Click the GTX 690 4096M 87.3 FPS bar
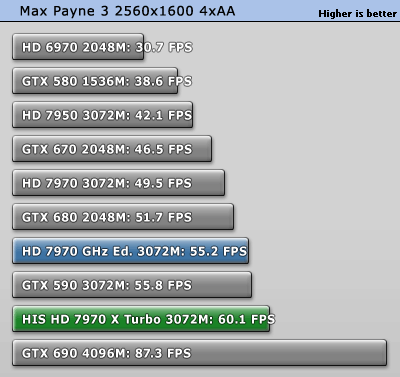400x377 pixels. click(200, 353)
